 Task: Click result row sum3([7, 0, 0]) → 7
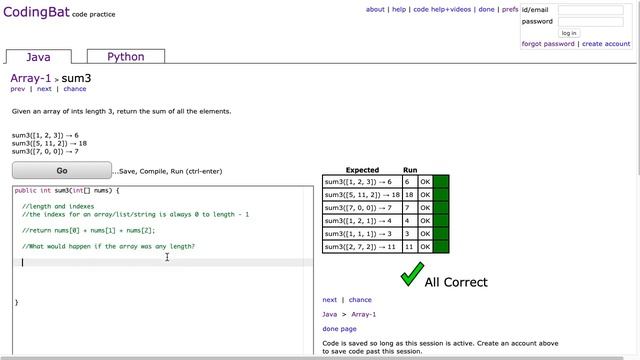(x=385, y=208)
